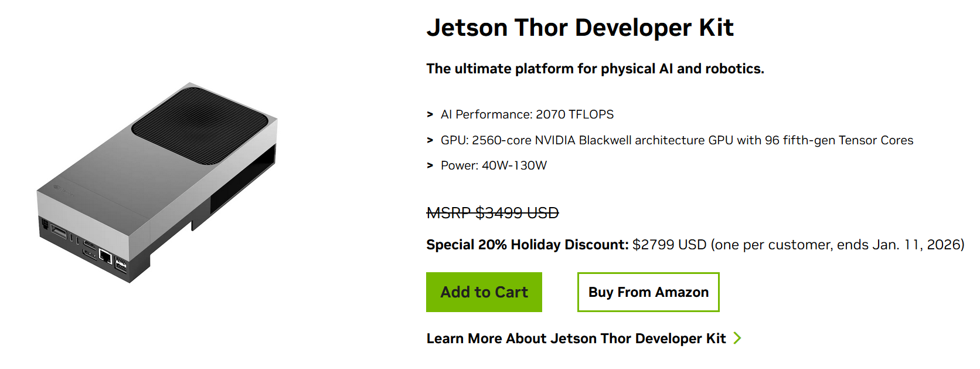Image resolution: width=980 pixels, height=369 pixels.
Task: Click the AI Performance: 2070 TFLOPS text
Action: click(x=527, y=114)
